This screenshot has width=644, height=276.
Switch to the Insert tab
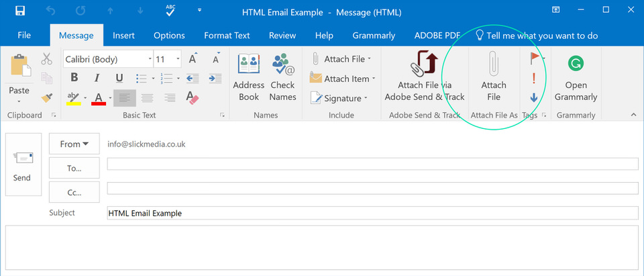pos(123,36)
